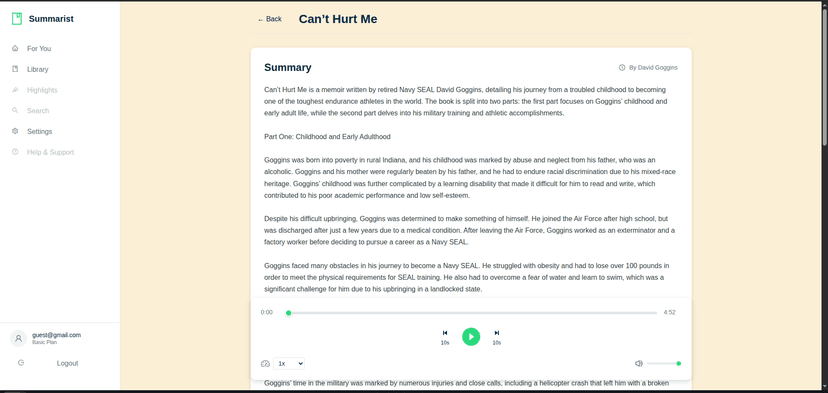Click the Help & Support question icon
Viewport: 828px width, 393px height.
[x=15, y=152]
